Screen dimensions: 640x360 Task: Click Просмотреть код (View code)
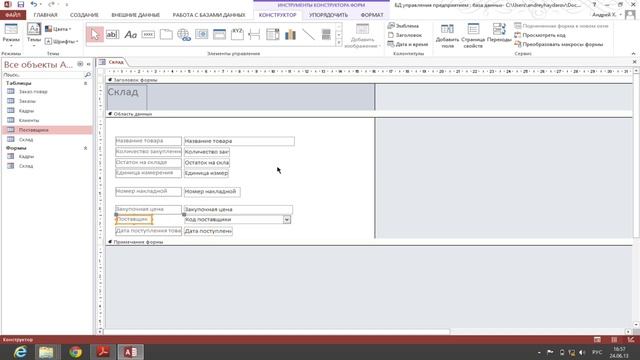(x=540, y=35)
